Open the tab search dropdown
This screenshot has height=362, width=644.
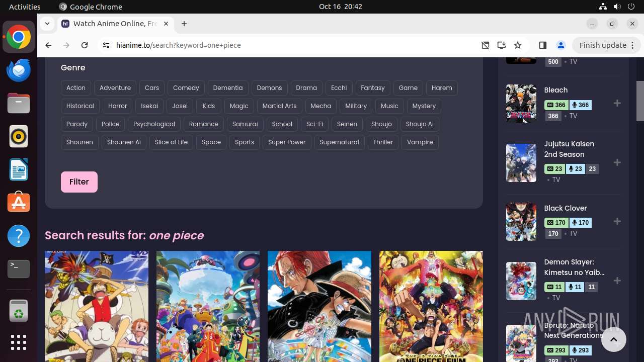[47, 24]
